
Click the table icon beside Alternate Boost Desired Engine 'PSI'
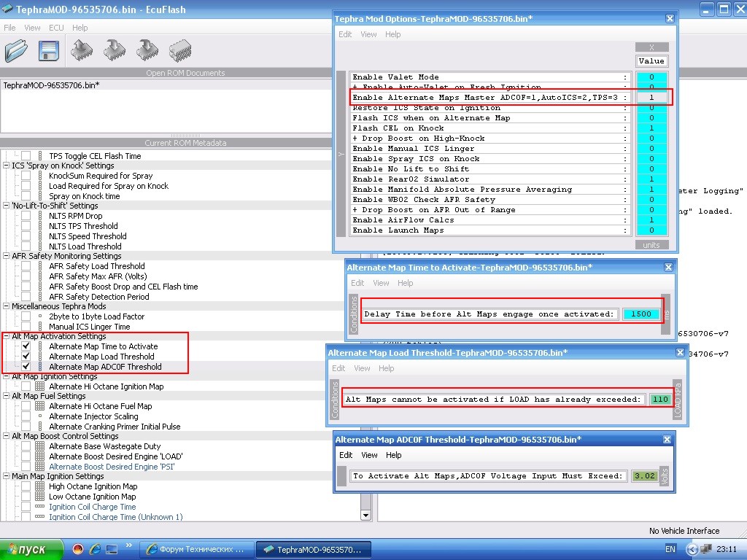[40, 467]
